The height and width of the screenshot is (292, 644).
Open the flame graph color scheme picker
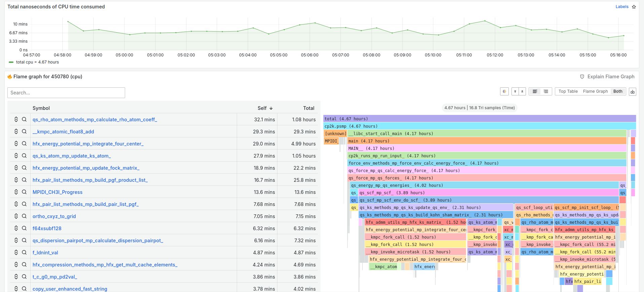click(504, 91)
